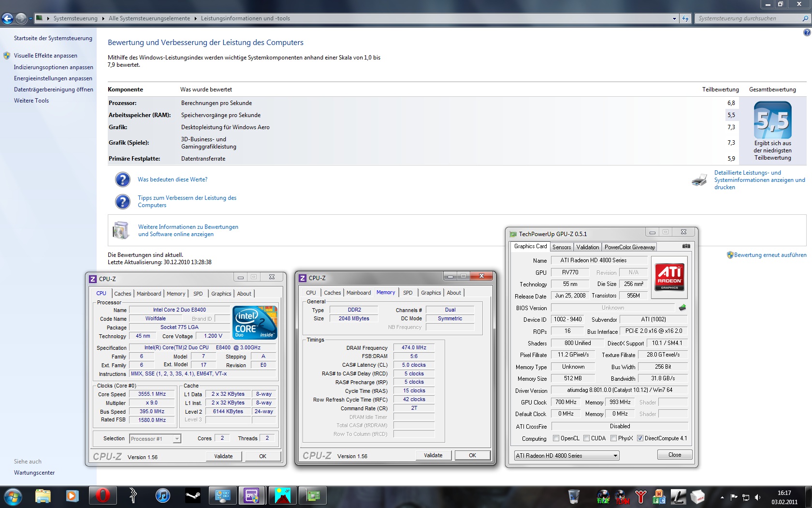Image resolution: width=812 pixels, height=508 pixels.
Task: Toggle the CUDA checkbox
Action: (x=586, y=438)
